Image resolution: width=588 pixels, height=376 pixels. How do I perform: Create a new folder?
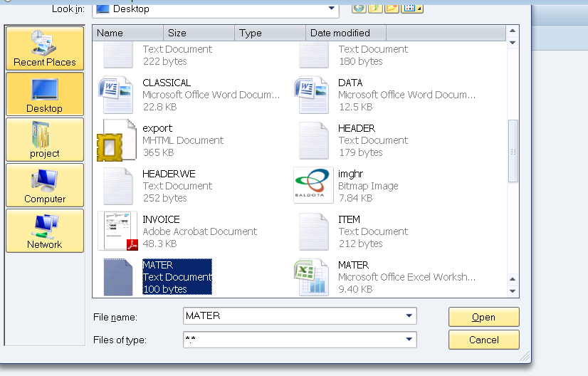392,9
